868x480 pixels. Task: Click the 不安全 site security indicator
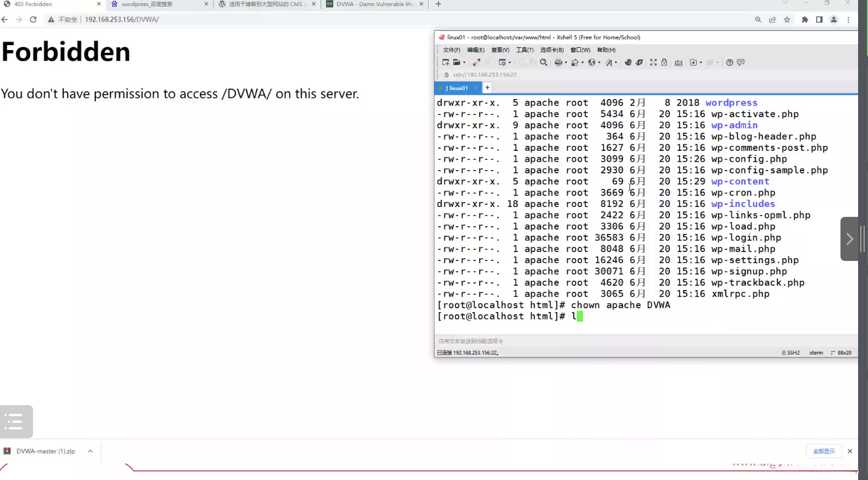click(x=63, y=19)
